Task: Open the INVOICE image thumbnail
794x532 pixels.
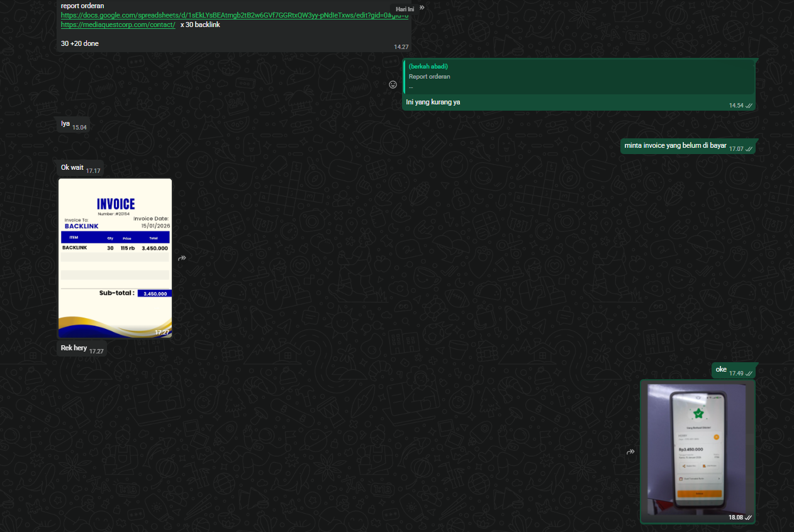Action: (115, 258)
